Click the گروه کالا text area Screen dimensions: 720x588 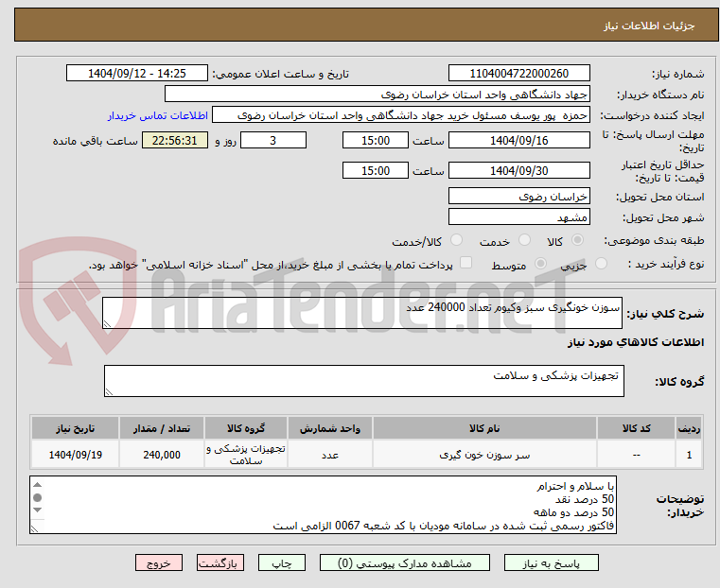tap(363, 381)
